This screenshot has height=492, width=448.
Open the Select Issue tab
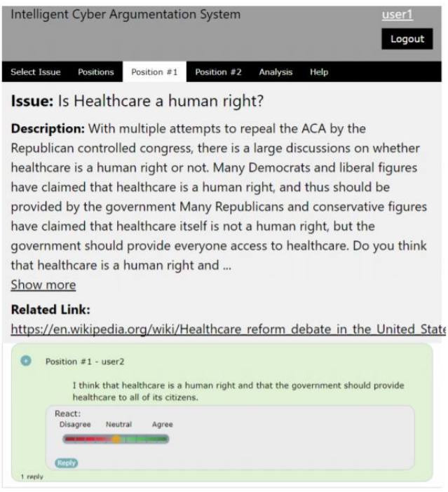click(x=35, y=72)
